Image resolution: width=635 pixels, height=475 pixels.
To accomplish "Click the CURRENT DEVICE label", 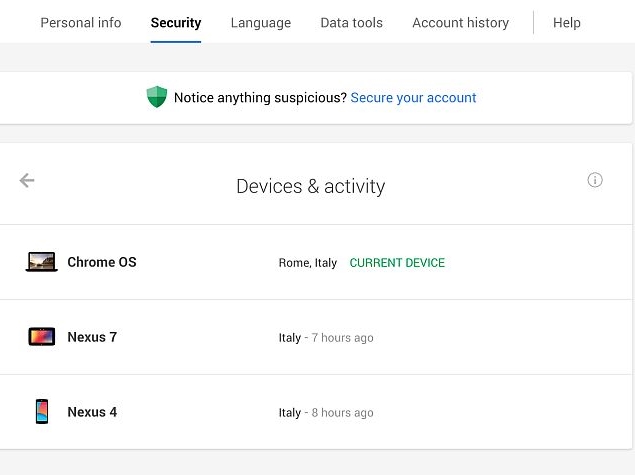I will (x=397, y=263).
